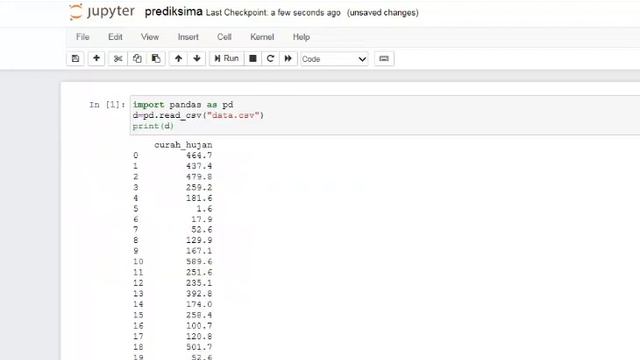Click output value 120.8

click(199, 336)
